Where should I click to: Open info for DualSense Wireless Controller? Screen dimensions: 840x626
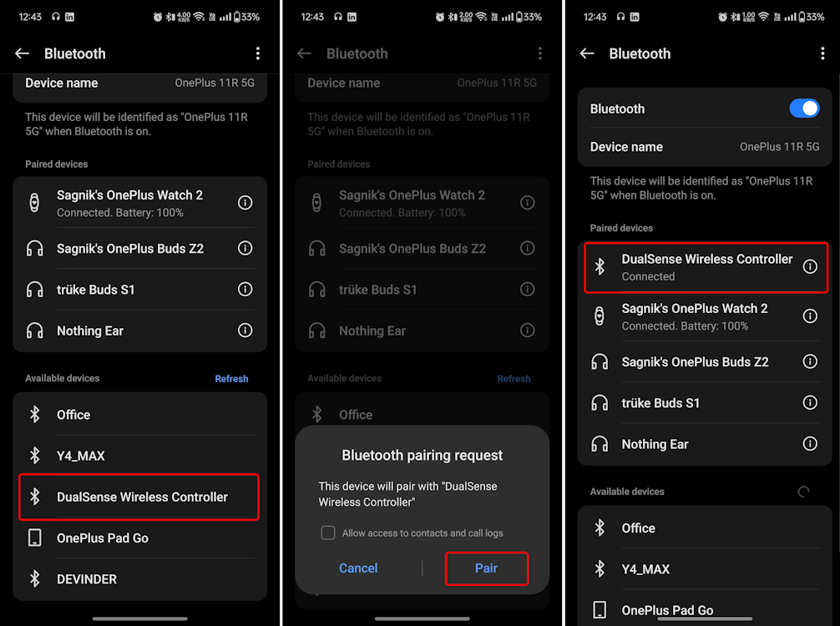(x=809, y=266)
